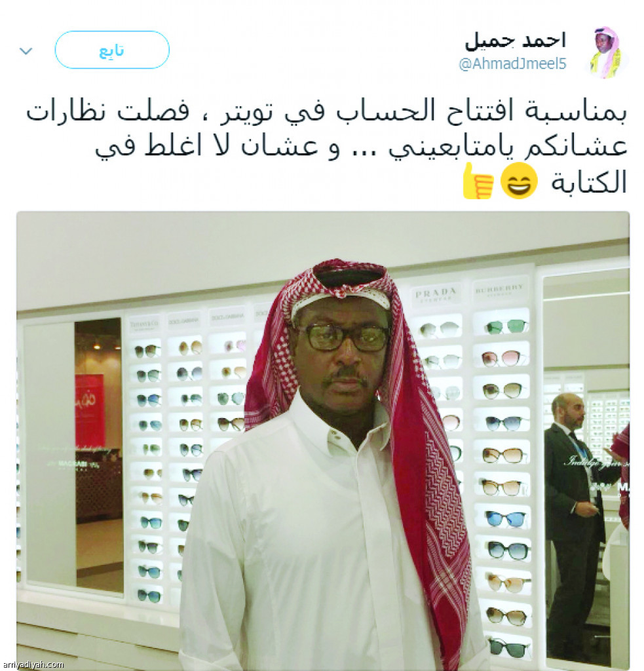Expand the tweet options chevron

pyautogui.click(x=26, y=51)
